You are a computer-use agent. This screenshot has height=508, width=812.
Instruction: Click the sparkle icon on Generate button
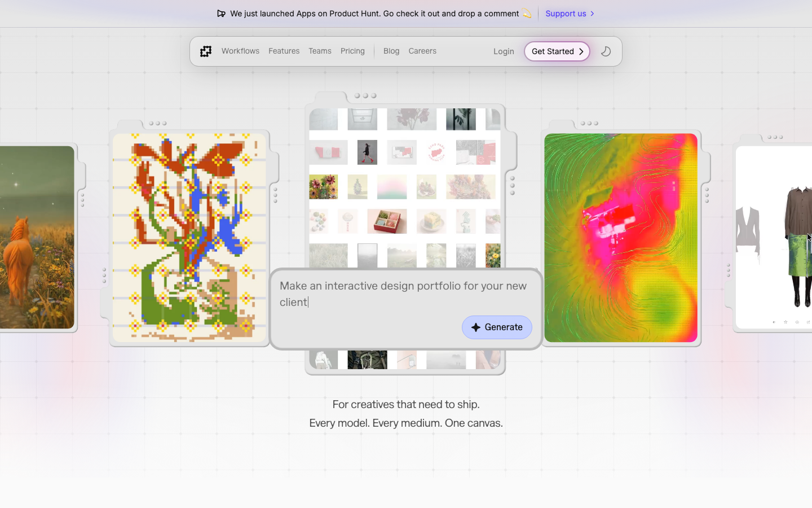pos(476,327)
